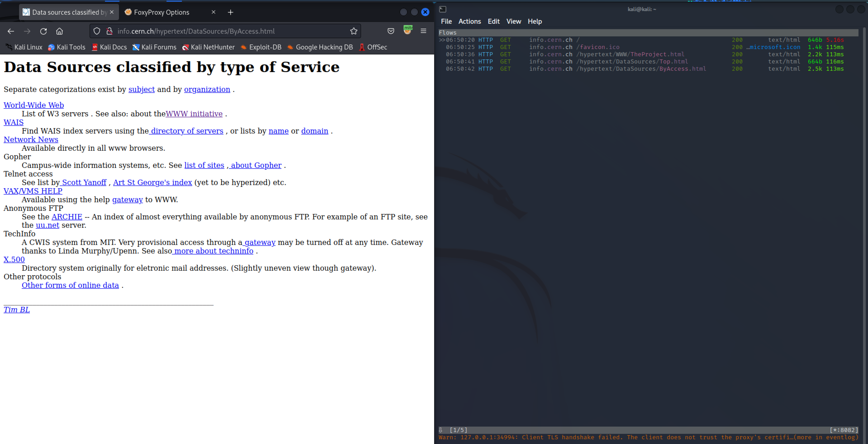
Task: Open the terminal Actions menu
Action: click(x=469, y=21)
